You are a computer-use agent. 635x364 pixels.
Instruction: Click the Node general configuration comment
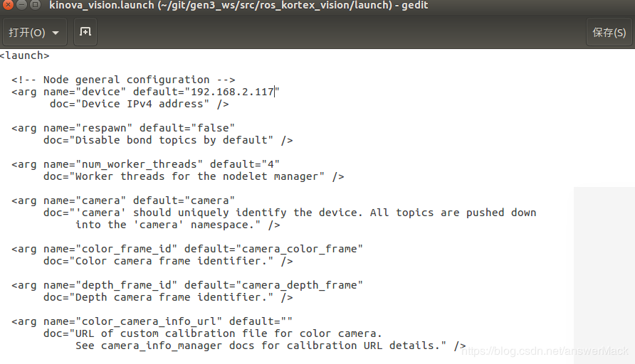123,80
